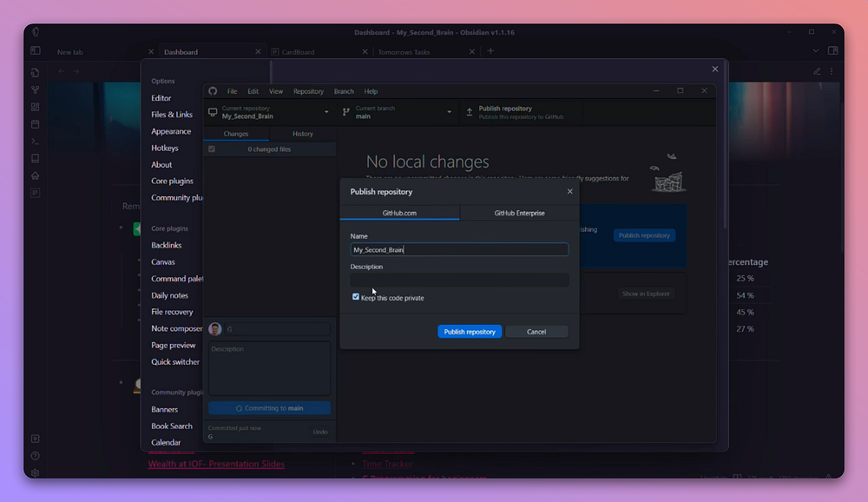This screenshot has width=868, height=502.
Task: Open the Repository menu
Action: pos(308,91)
